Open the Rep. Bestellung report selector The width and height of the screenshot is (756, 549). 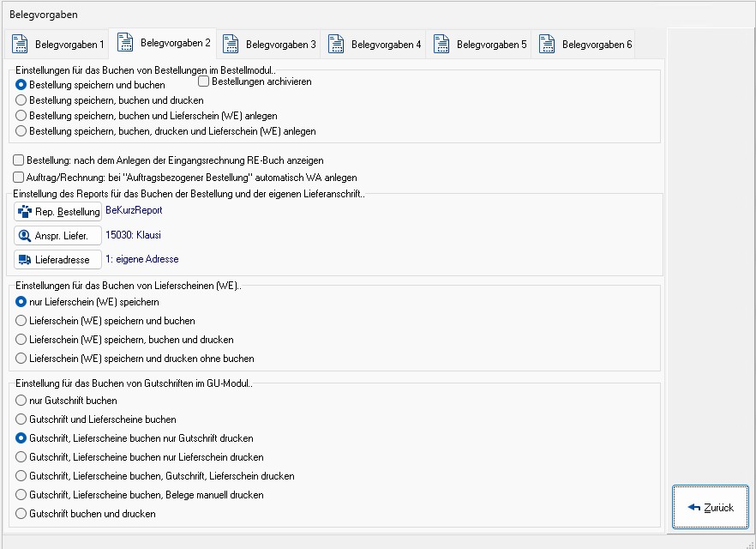point(58,212)
